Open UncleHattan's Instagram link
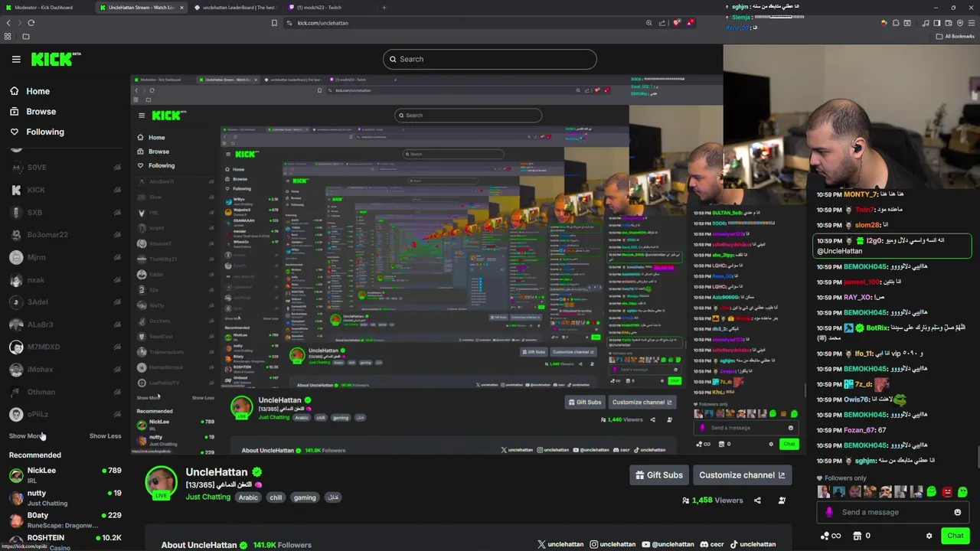 (612, 544)
